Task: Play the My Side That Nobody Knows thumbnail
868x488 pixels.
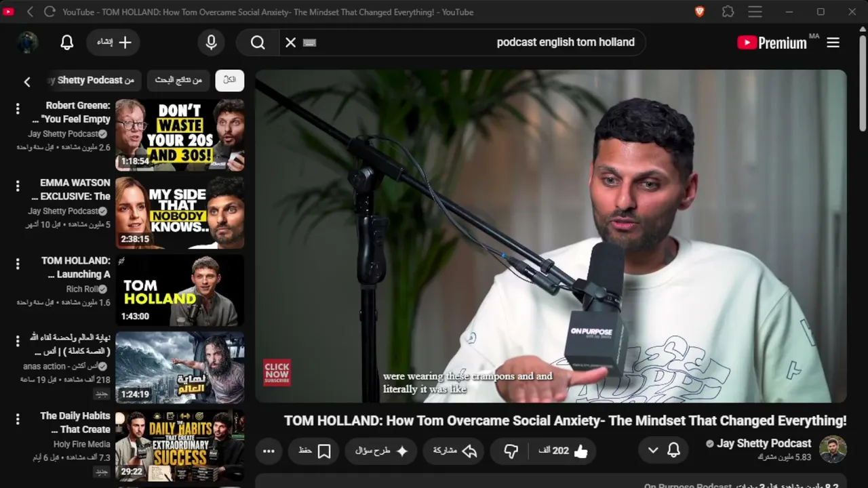Action: tap(180, 213)
